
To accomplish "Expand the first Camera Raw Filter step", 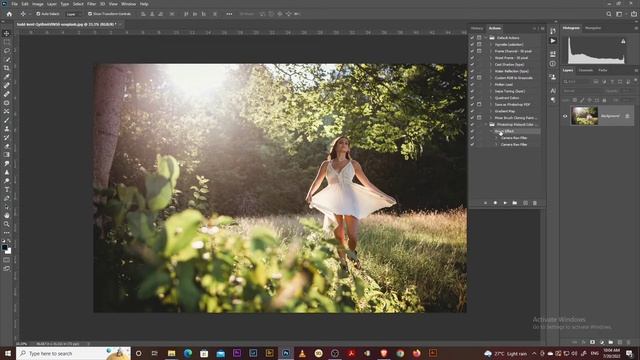I will [497, 138].
